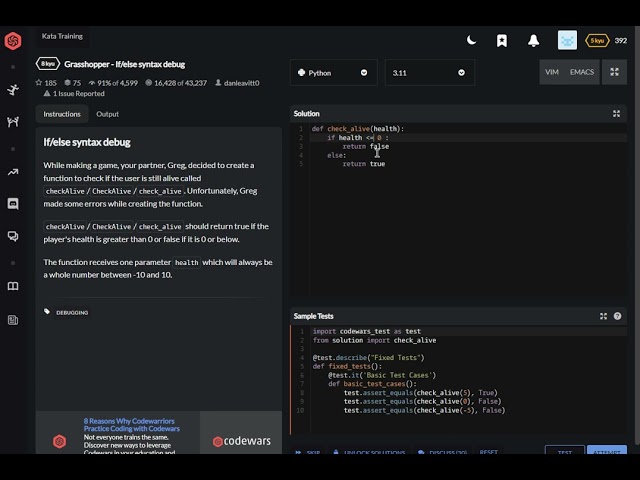Toggle fullscreen editor layout button
Screen dimensions: 640x480
coord(614,72)
